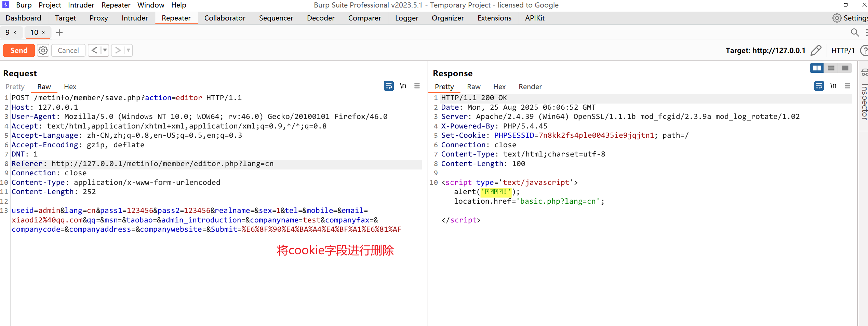Viewport: 868px width, 326px height.
Task: Click the Set-Cookie PHPSESSID response header
Action: (565, 135)
